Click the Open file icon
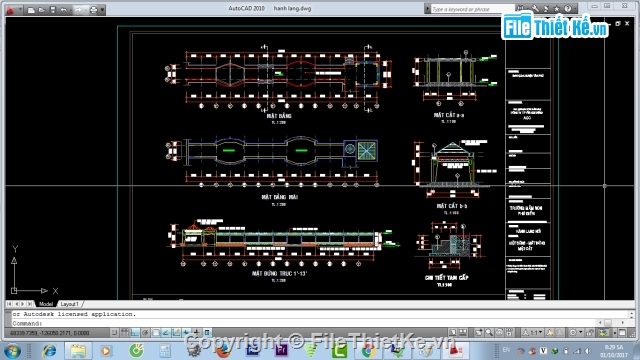 coord(42,10)
